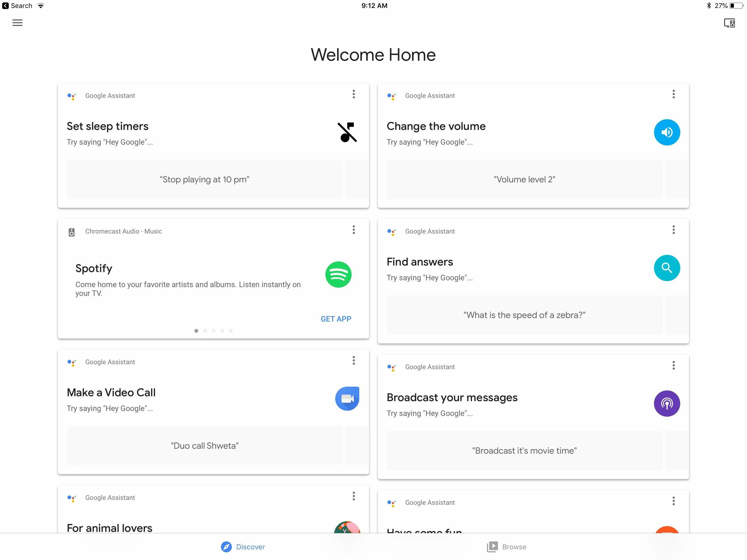Select the Discover tab

243,547
